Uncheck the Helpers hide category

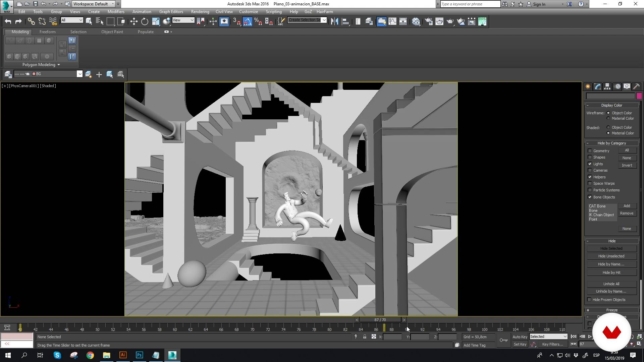[590, 177]
